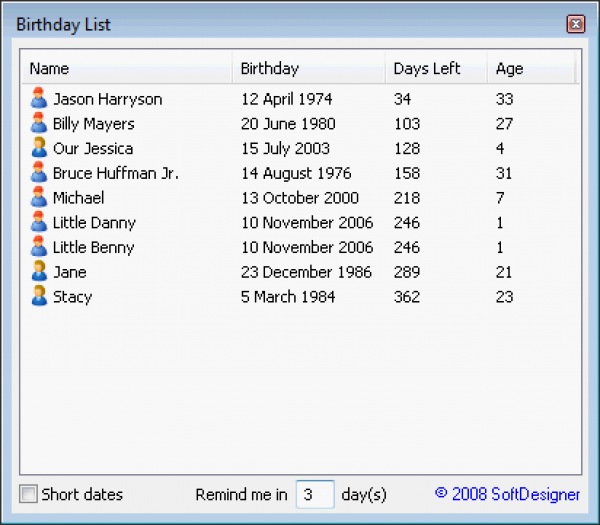Screen dimensions: 600x525
Task: Click the person icon beside Jane
Action: point(39,272)
